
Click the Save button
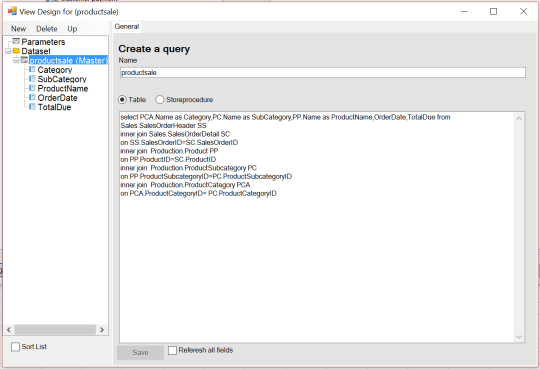point(141,352)
